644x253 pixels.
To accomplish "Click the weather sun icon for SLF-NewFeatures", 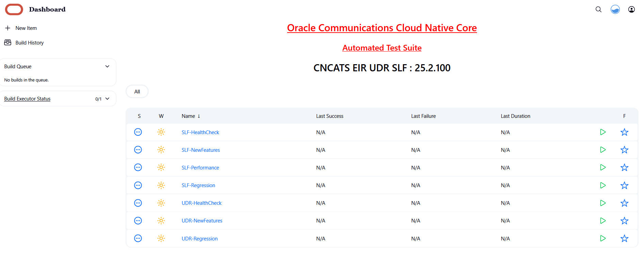I will (x=161, y=150).
